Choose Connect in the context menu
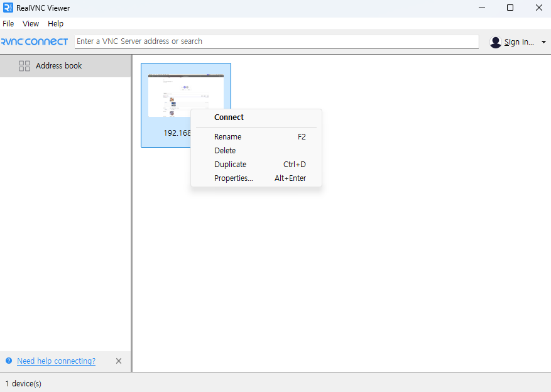The width and height of the screenshot is (551, 392). 256,117
